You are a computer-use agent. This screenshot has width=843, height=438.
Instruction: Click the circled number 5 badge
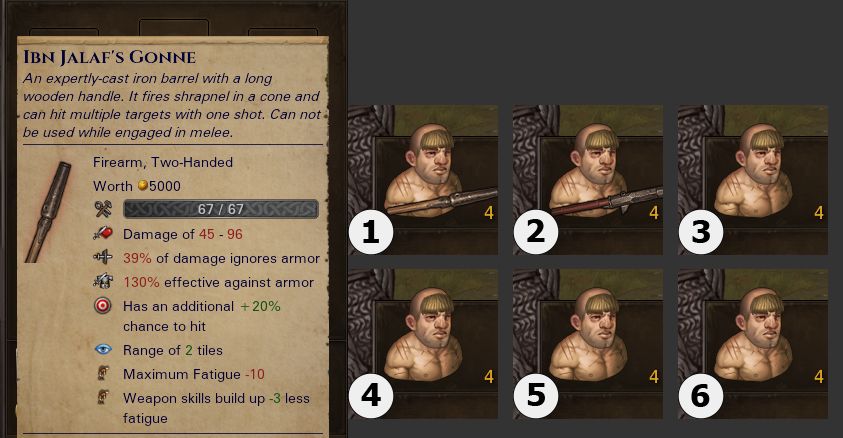pos(536,396)
